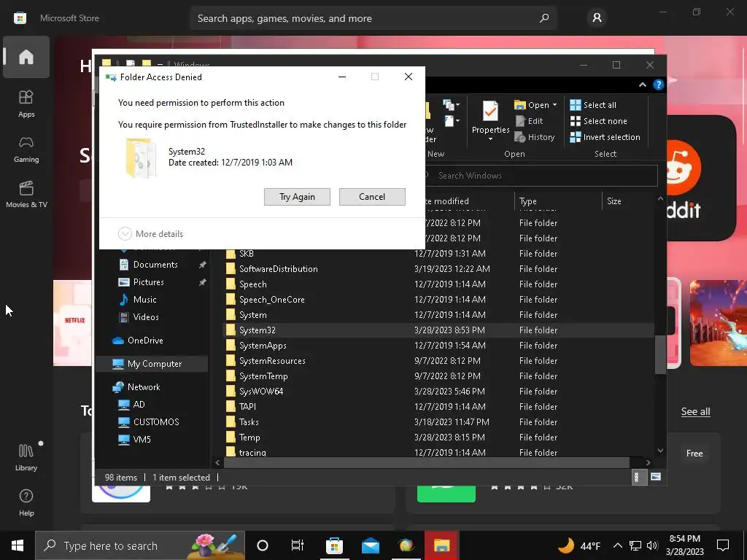
Task: Click the horizontal scrollbar in file list
Action: [426, 462]
